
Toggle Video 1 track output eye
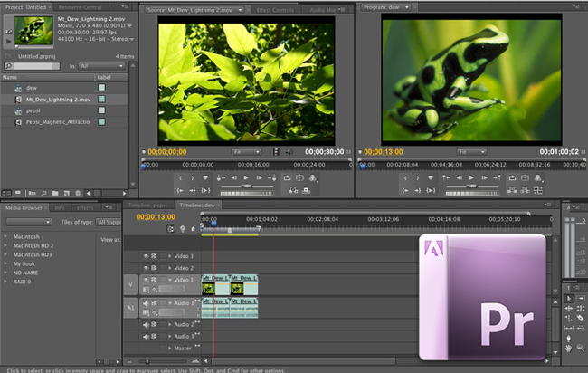146,280
